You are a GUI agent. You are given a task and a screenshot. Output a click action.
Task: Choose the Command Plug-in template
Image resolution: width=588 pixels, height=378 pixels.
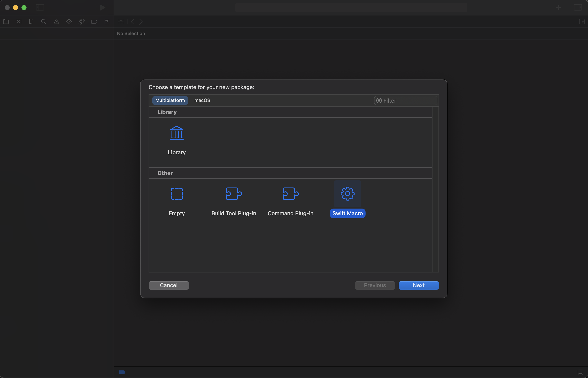click(x=290, y=193)
